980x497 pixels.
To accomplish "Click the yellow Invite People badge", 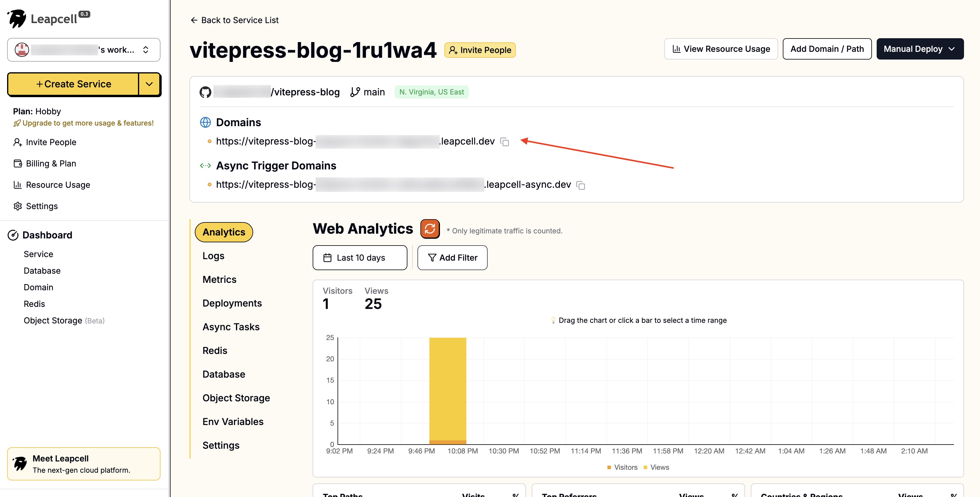I will [x=480, y=50].
